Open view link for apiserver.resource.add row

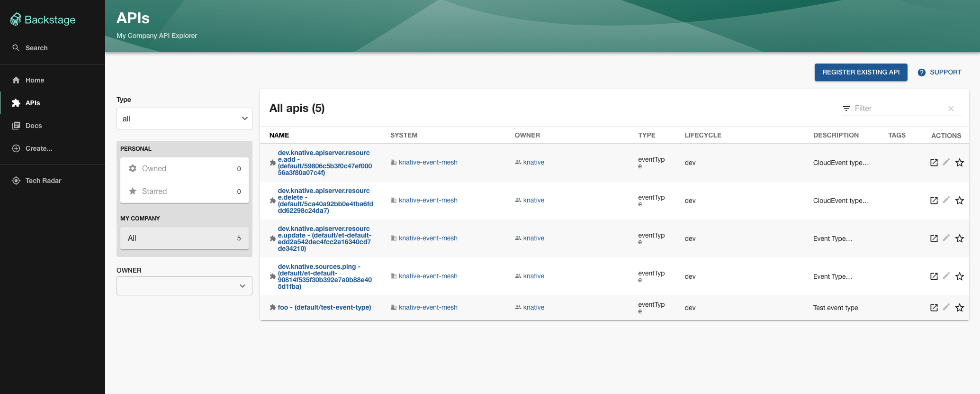[934, 163]
